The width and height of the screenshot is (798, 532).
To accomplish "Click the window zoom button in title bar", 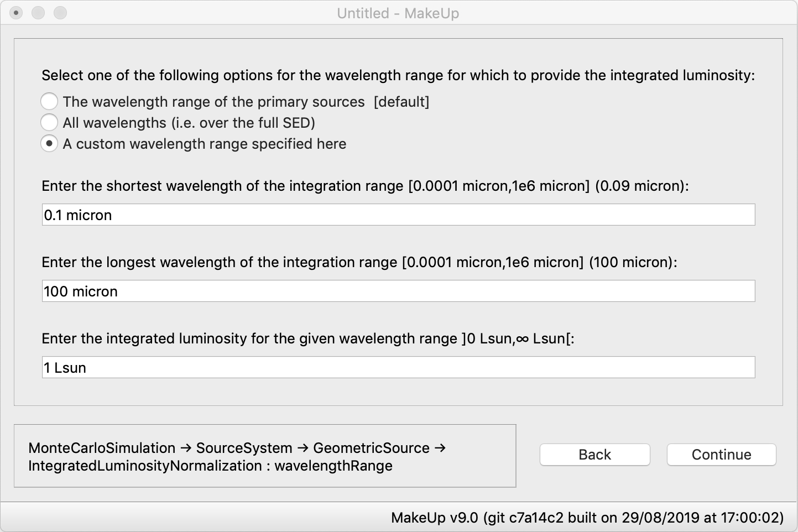I will click(60, 13).
